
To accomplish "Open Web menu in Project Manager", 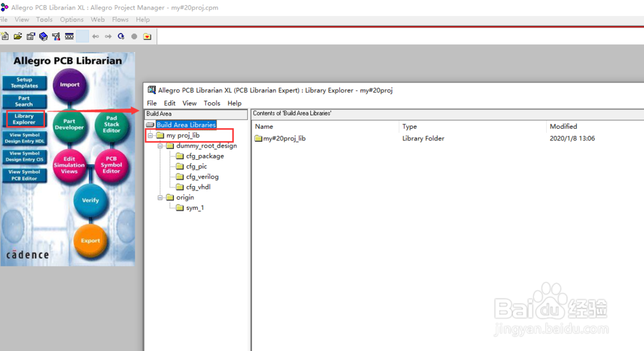I will pyautogui.click(x=98, y=19).
